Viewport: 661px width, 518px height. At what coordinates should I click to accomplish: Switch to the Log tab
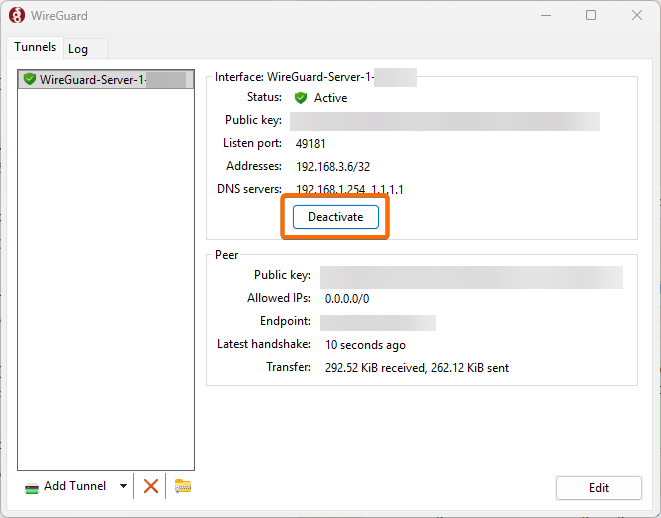(78, 49)
